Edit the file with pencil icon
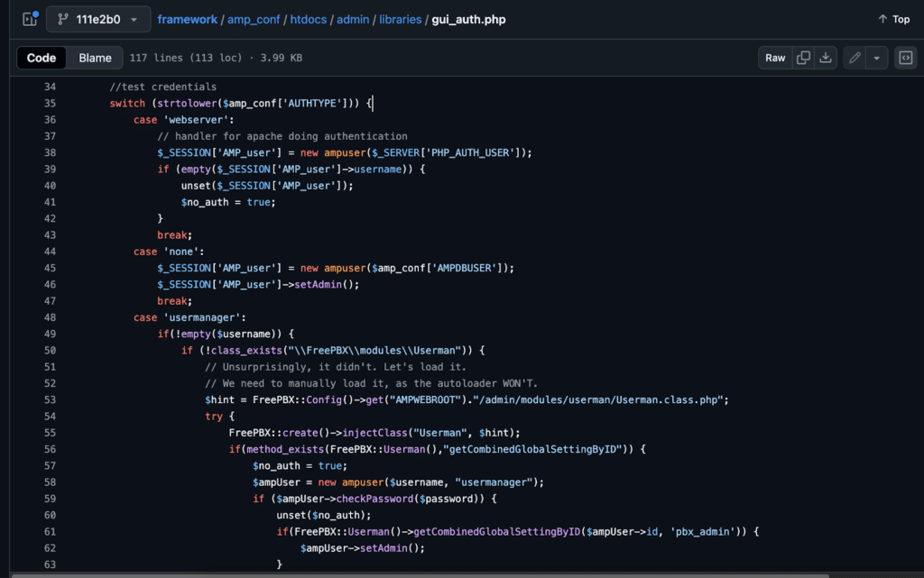The height and width of the screenshot is (578, 924). click(854, 58)
